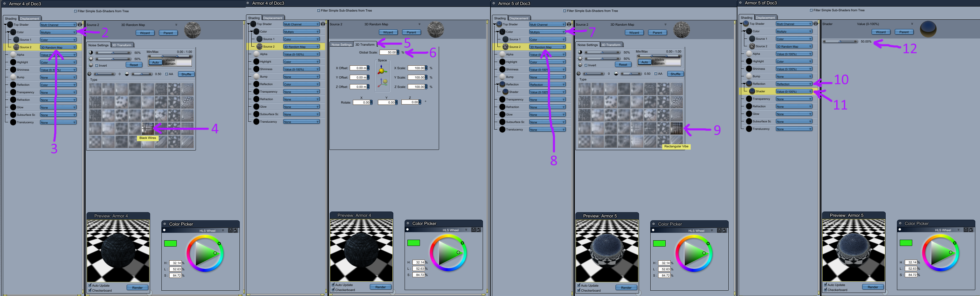The image size is (980, 296).
Task: Click Color sphere icon in Armor 4 Noise window
Action: point(13,32)
